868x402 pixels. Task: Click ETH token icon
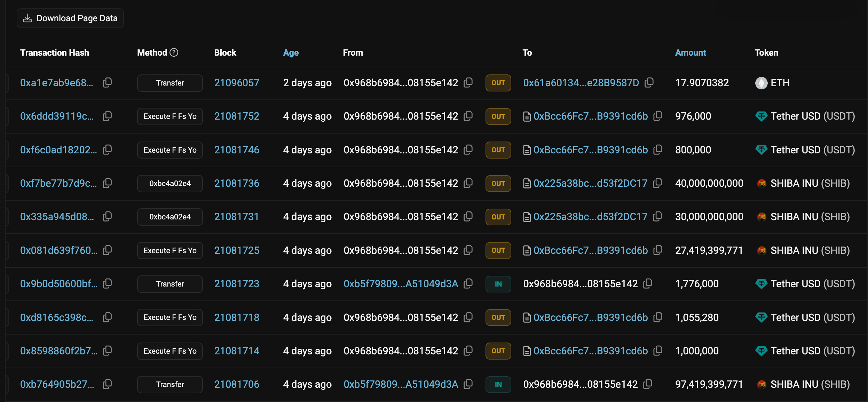pos(761,83)
